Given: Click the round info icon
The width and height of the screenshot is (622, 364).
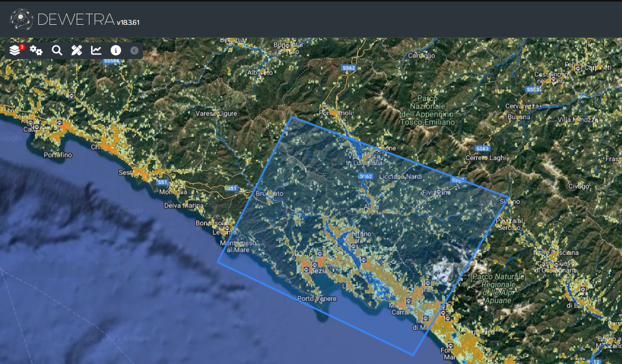Looking at the screenshot, I should pos(116,50).
